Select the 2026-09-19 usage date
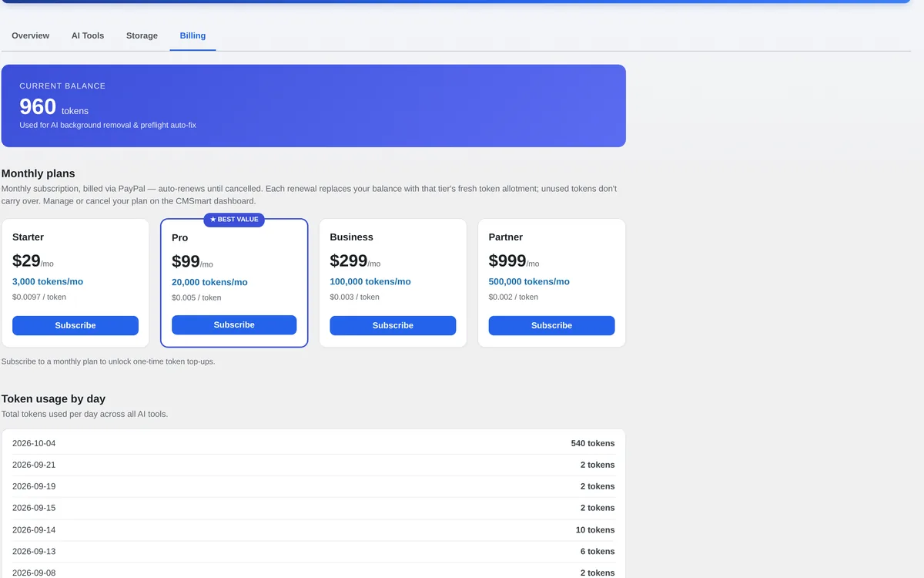 tap(34, 486)
